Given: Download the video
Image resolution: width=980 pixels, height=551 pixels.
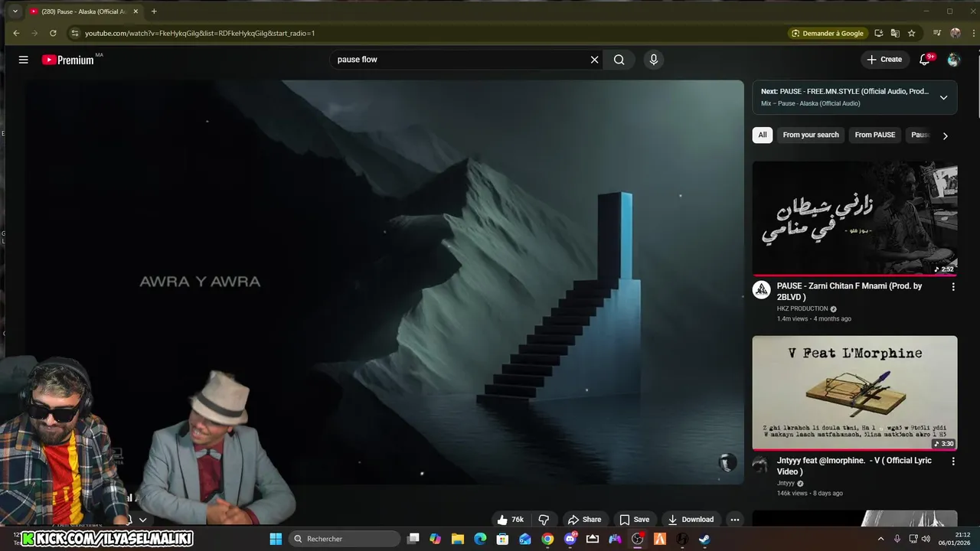Looking at the screenshot, I should tap(690, 520).
